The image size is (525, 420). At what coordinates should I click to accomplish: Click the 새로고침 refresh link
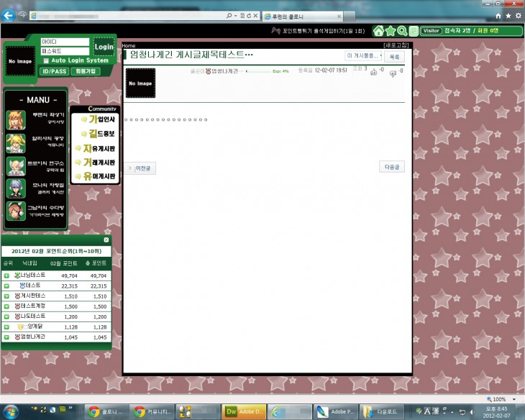click(x=396, y=45)
